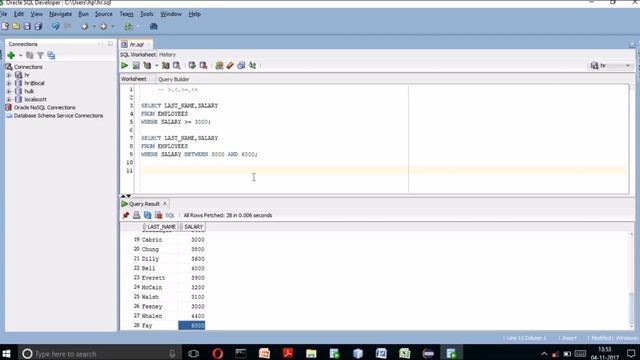Select the cell containing 'Everett'

pos(159,278)
